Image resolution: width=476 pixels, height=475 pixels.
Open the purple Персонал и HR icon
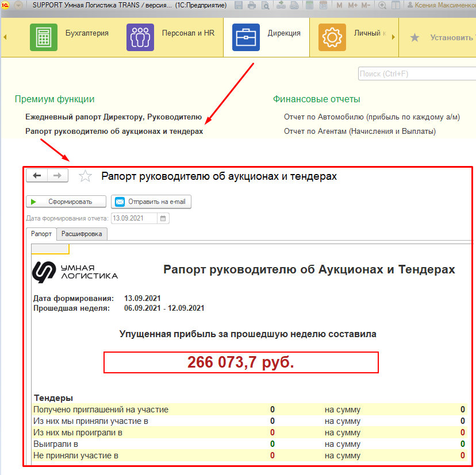tap(140, 37)
